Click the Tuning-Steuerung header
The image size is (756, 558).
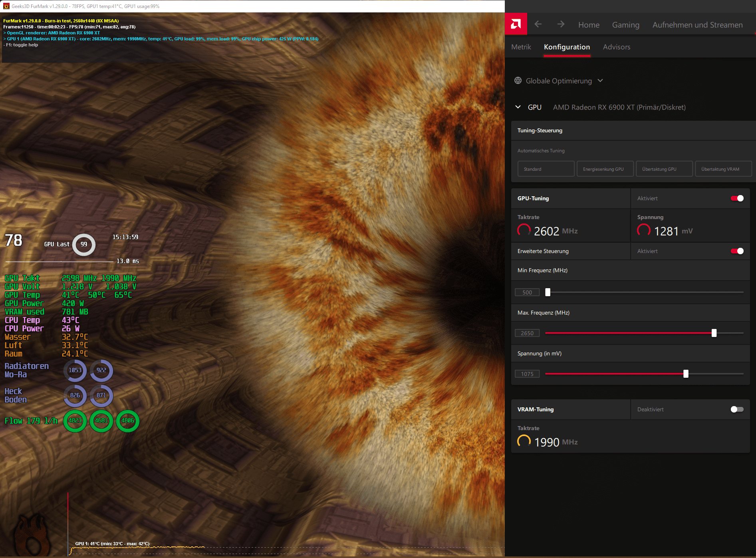[x=633, y=130]
